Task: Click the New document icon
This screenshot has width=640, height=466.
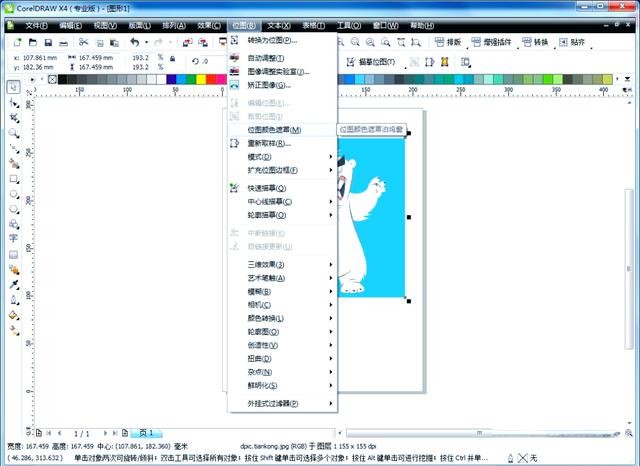Action: [17, 42]
